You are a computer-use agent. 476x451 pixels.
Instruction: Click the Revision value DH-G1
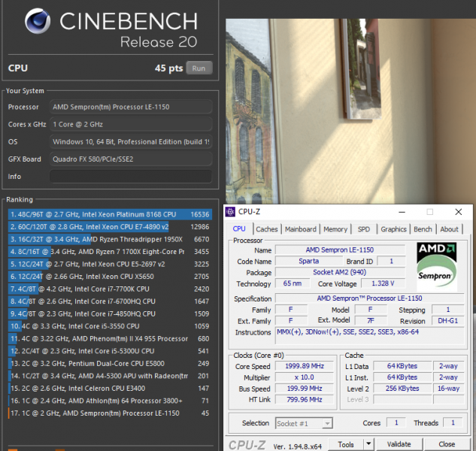(x=447, y=321)
